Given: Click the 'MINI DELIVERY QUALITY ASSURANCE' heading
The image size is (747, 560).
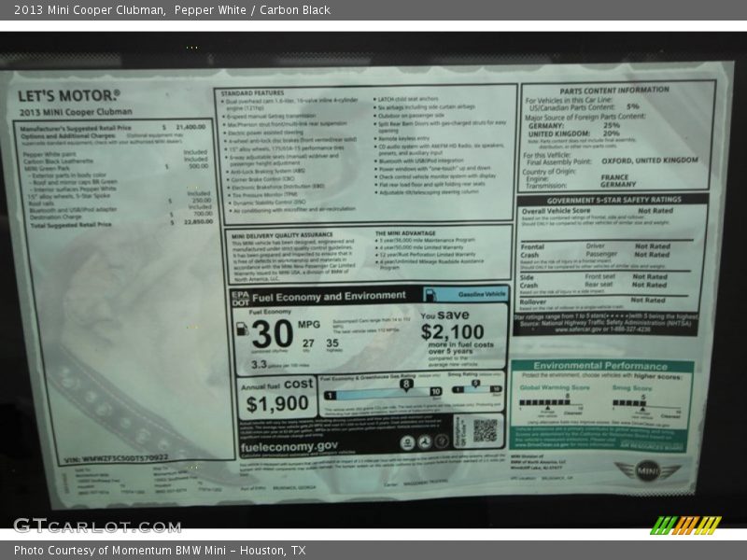Looking at the screenshot, I should click(x=282, y=235).
